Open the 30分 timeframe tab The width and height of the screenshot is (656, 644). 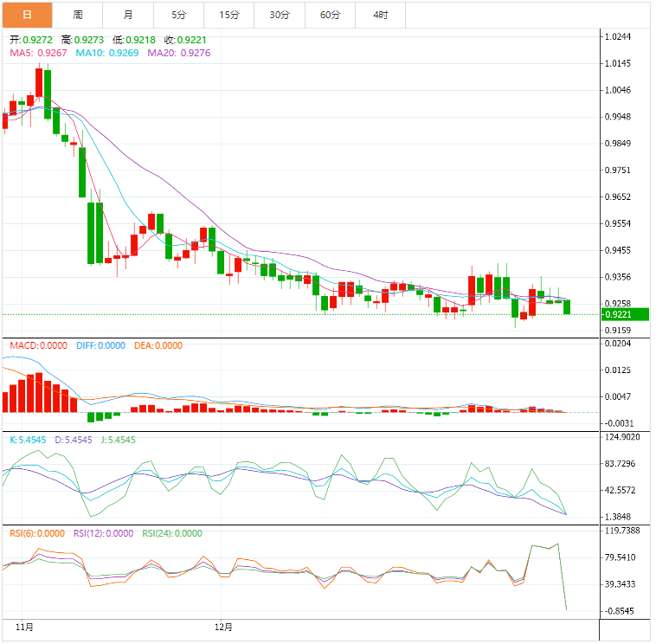click(x=280, y=15)
